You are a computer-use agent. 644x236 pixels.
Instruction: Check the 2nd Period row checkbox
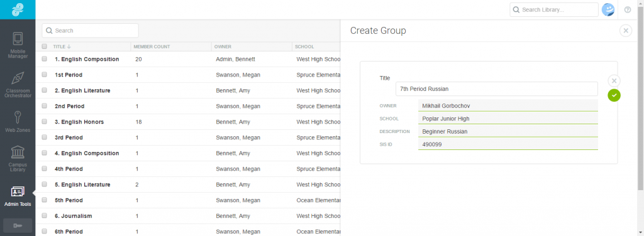pyautogui.click(x=45, y=106)
